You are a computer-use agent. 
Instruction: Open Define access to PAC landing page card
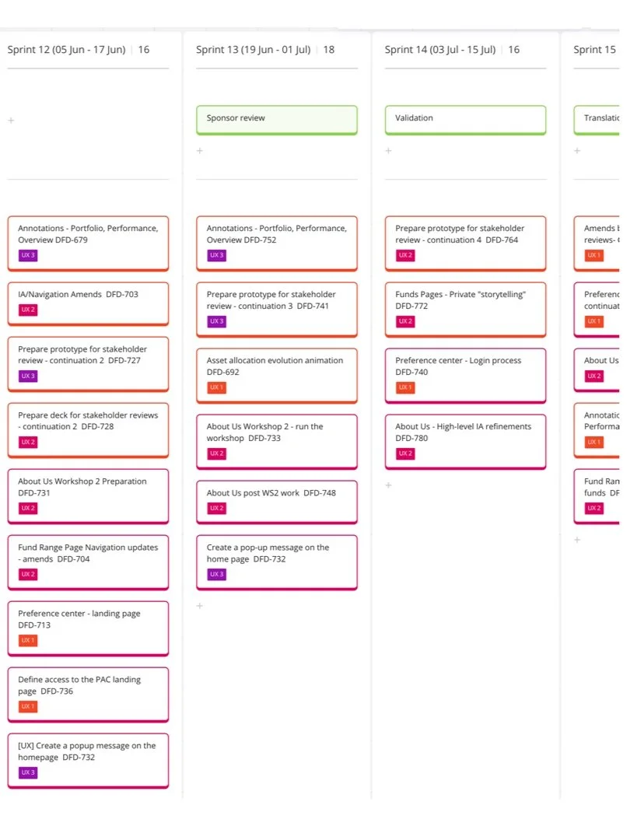click(88, 695)
